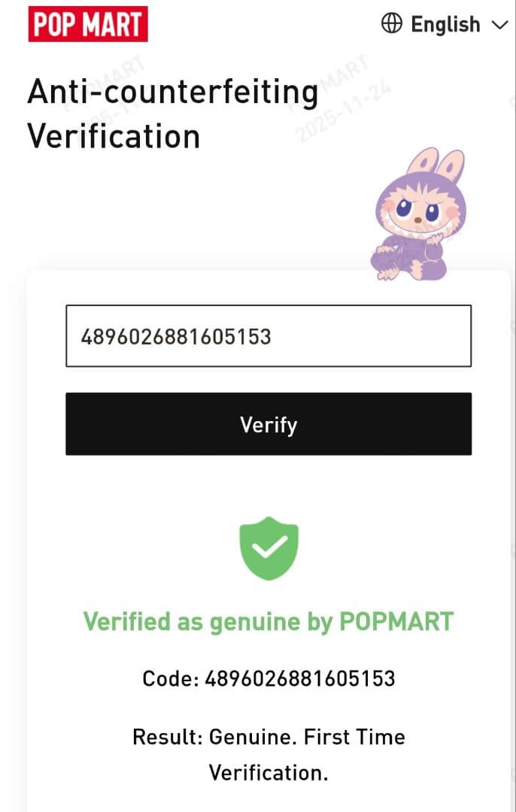Screen dimensions: 516x812
Task: Click the "First Time Verification." text
Action: [x=301, y=754]
